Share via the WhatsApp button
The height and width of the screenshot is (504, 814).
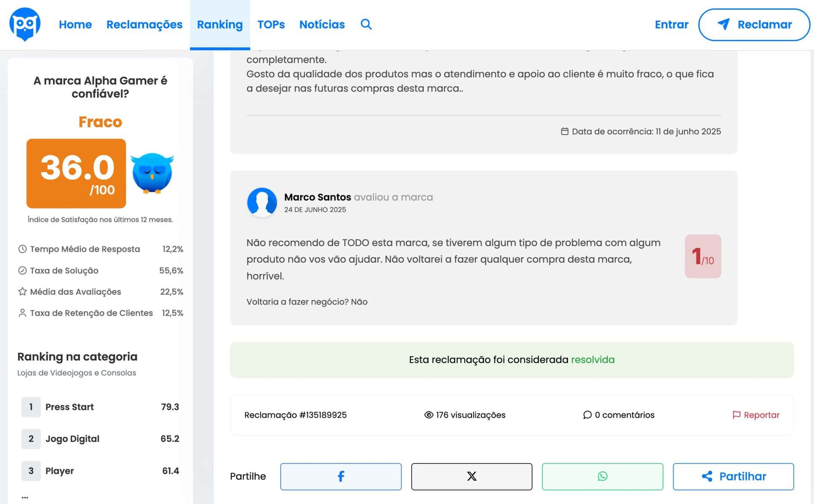602,476
